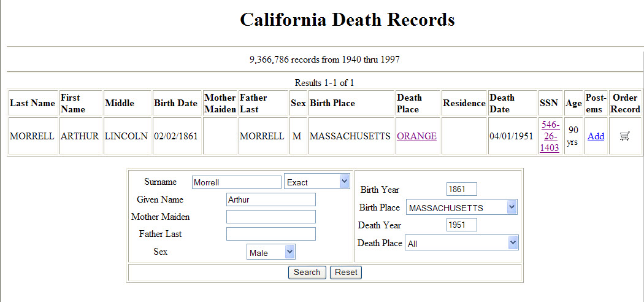Screen dimensions: 644x302
Task: Click the Surname label in search form
Action: click(160, 182)
